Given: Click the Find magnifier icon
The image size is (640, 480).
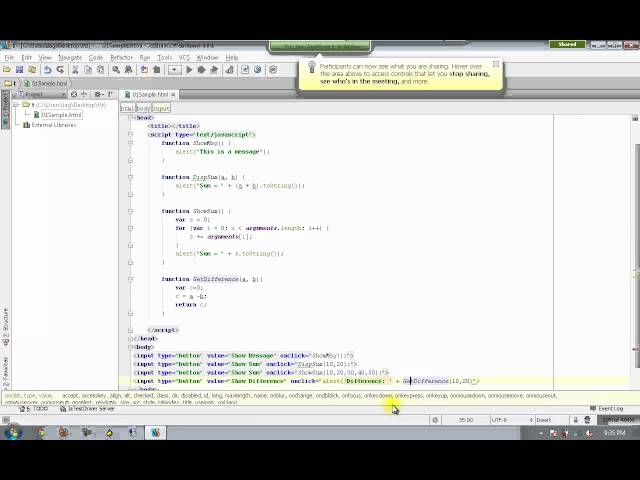Looking at the screenshot, I should click(x=116, y=70).
